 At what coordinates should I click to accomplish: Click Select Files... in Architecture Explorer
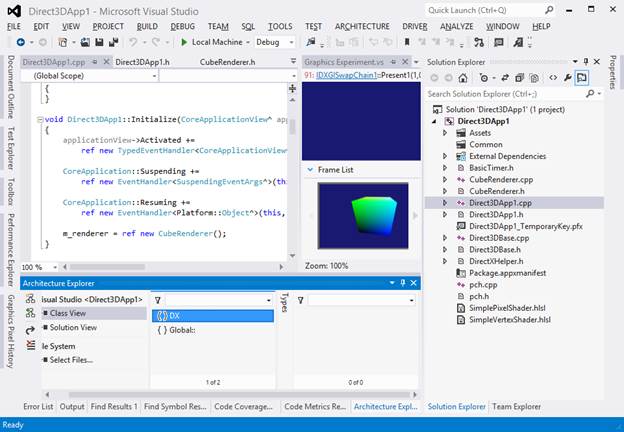pyautogui.click(x=71, y=360)
